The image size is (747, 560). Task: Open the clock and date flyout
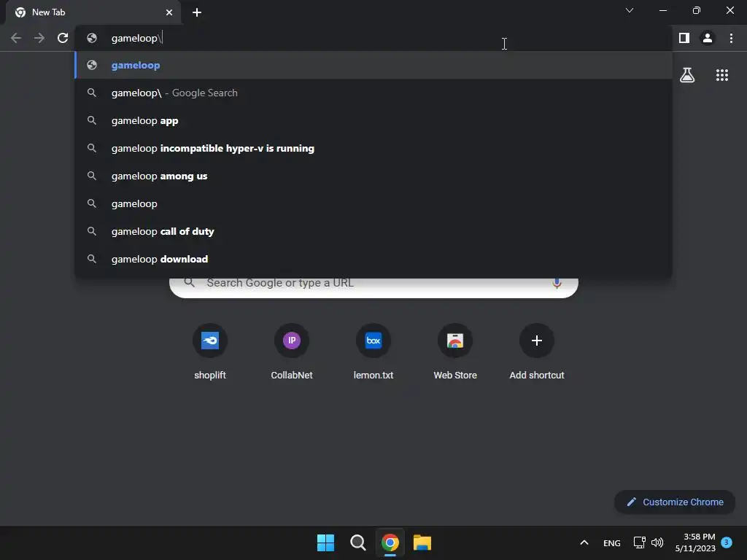point(695,542)
